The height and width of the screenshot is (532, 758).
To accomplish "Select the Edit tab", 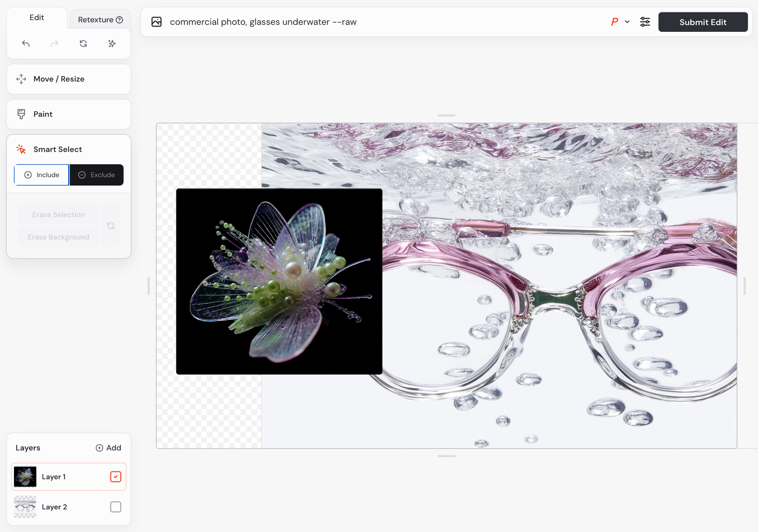I will tap(37, 17).
